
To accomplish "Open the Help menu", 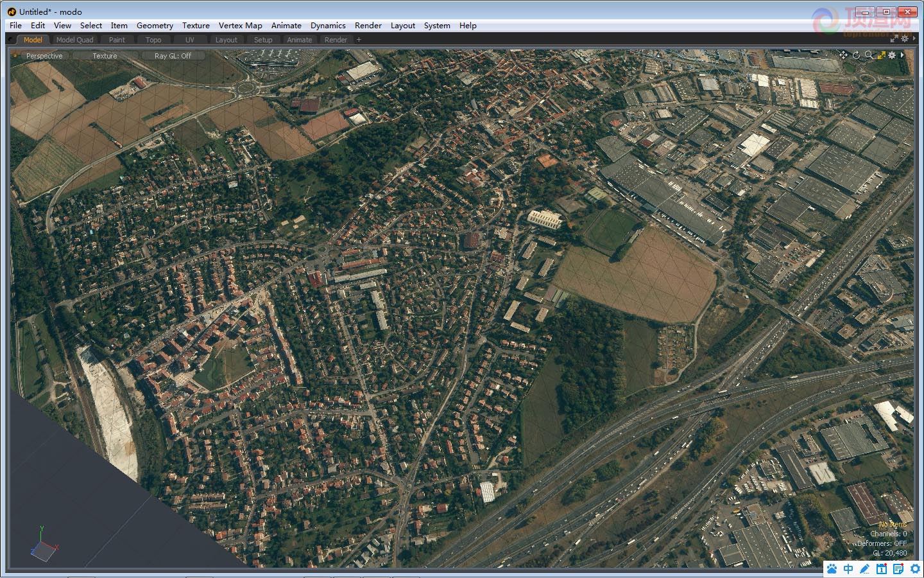I will pos(468,26).
